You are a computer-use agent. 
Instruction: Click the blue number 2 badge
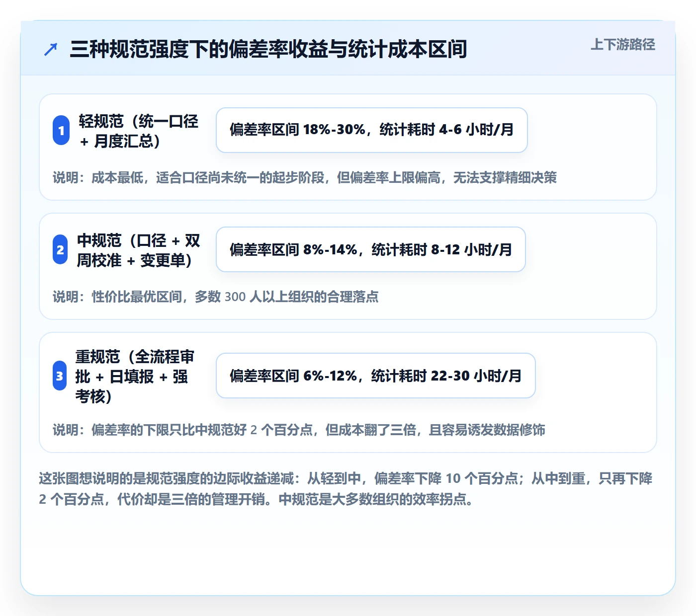point(60,249)
